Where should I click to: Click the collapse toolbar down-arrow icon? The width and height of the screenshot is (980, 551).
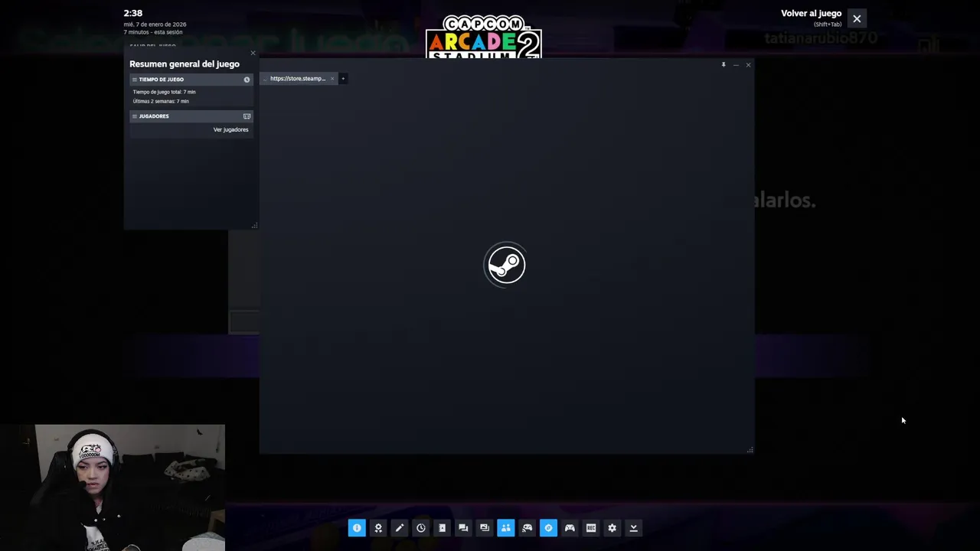634,528
